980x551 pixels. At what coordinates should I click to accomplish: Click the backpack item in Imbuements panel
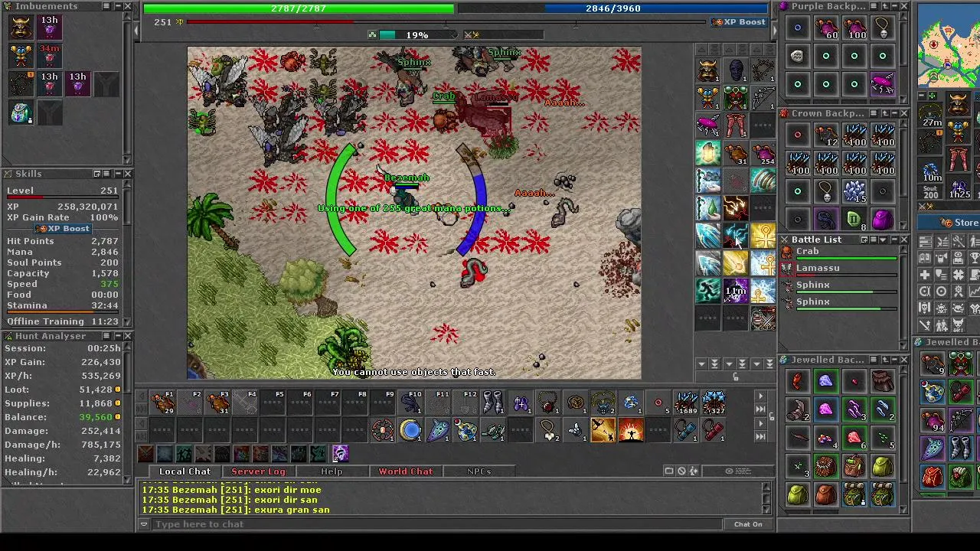pyautogui.click(x=21, y=113)
